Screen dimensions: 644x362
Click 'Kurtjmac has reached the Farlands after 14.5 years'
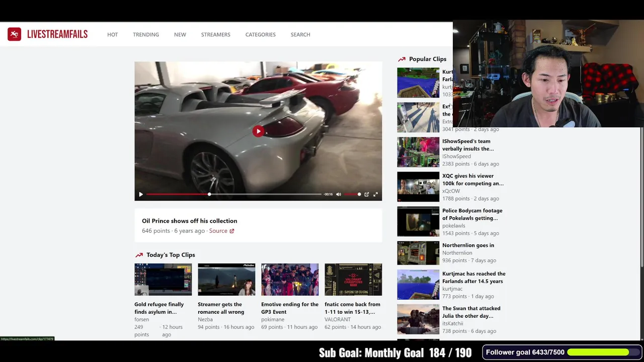pos(474,278)
